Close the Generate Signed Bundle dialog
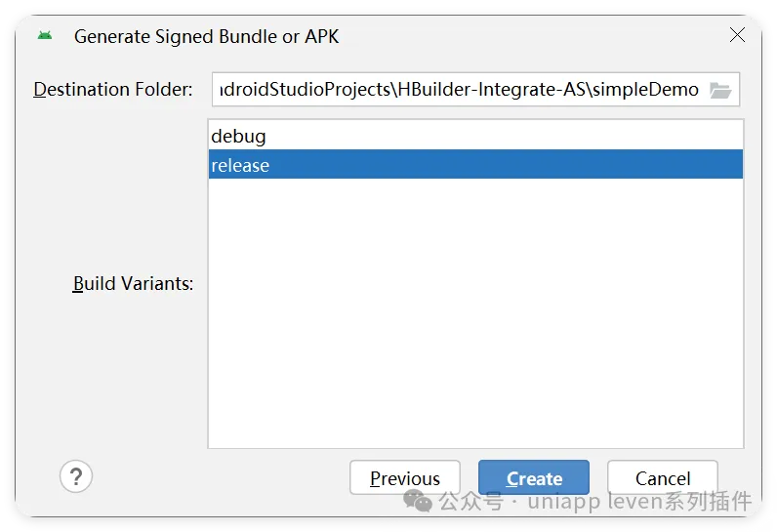 (737, 35)
